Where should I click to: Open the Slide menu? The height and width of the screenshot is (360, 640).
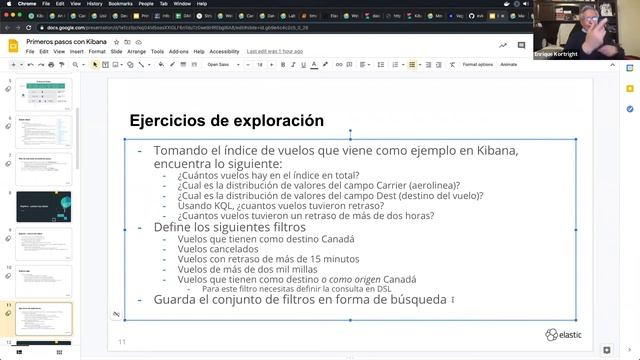(116, 51)
